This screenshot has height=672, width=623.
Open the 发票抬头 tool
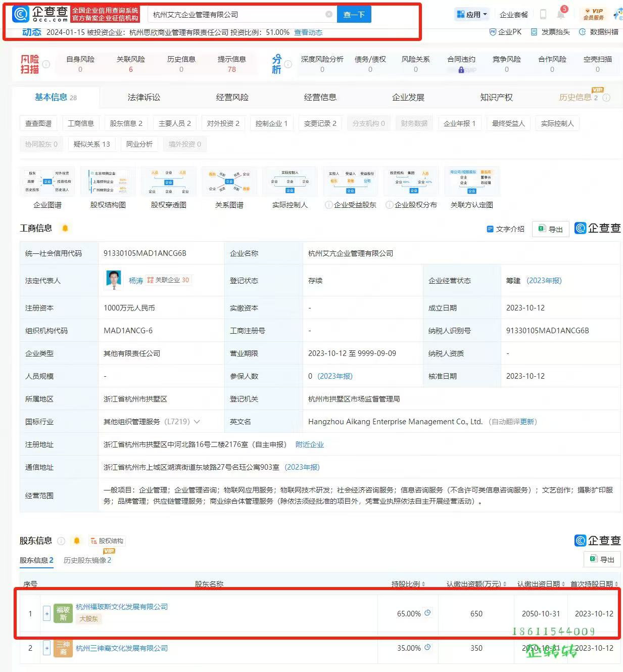coord(550,32)
